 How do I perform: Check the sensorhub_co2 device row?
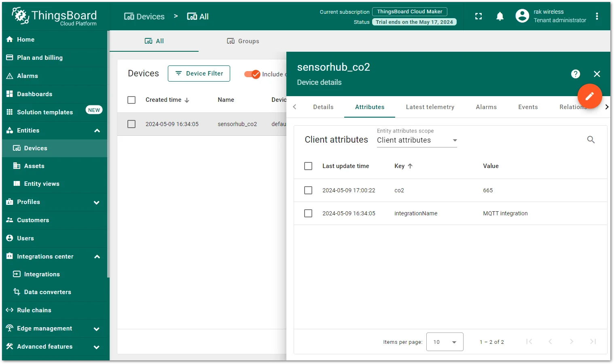[x=131, y=124]
